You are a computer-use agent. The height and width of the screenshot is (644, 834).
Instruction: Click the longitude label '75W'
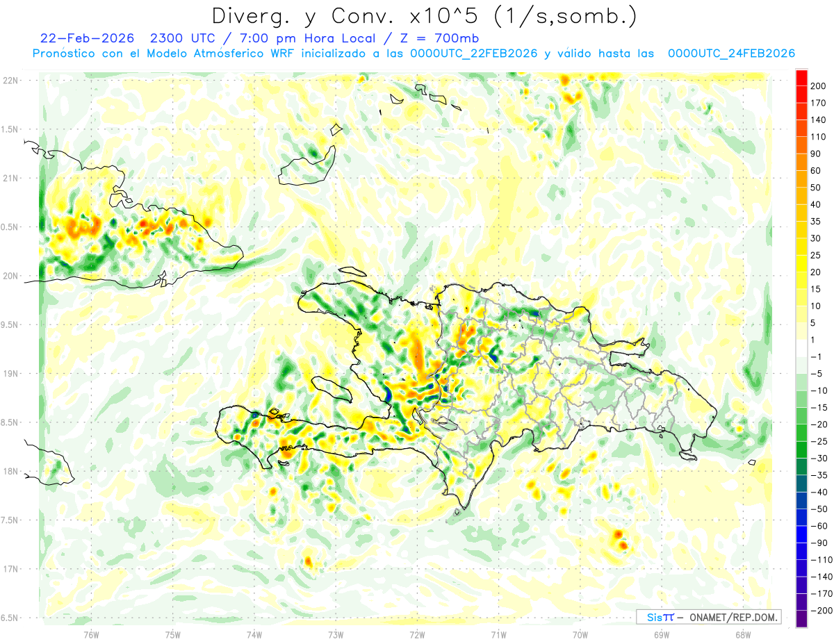coord(172,634)
